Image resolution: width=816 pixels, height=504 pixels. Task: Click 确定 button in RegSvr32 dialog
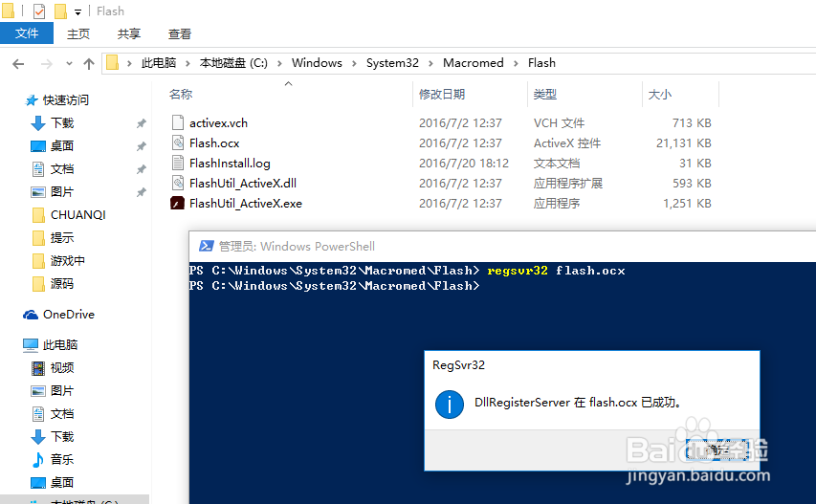click(x=717, y=449)
